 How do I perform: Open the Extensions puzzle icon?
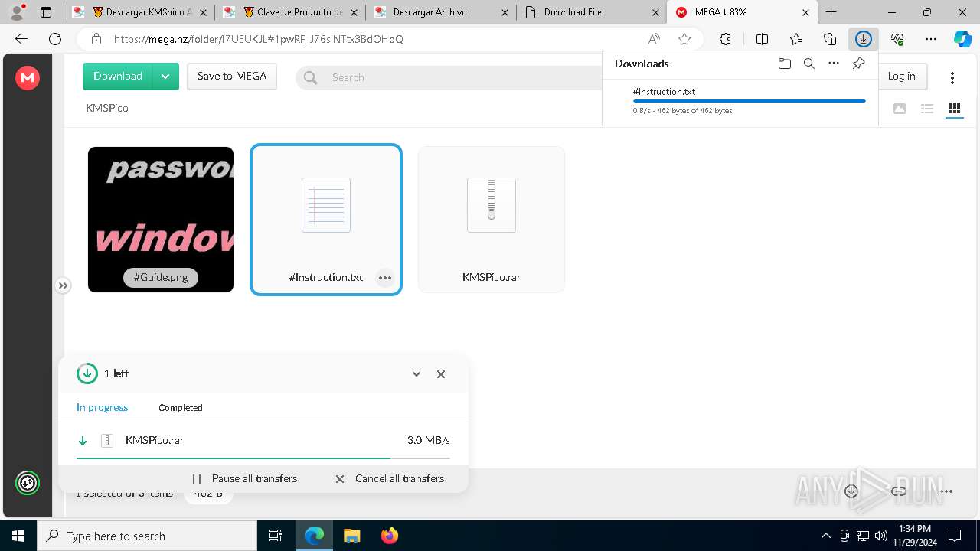pyautogui.click(x=725, y=39)
